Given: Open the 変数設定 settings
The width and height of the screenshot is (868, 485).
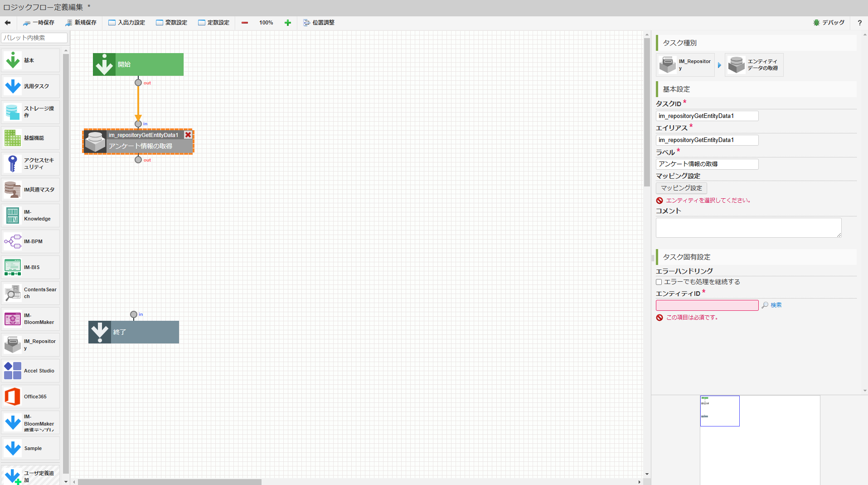Looking at the screenshot, I should point(171,22).
